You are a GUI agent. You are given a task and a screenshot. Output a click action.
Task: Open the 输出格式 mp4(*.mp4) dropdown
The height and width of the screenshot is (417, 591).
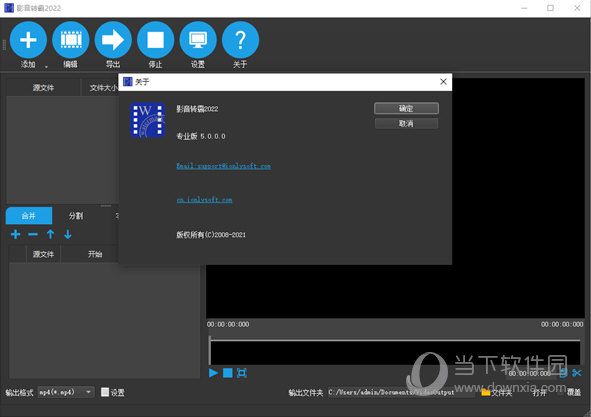tap(66, 392)
